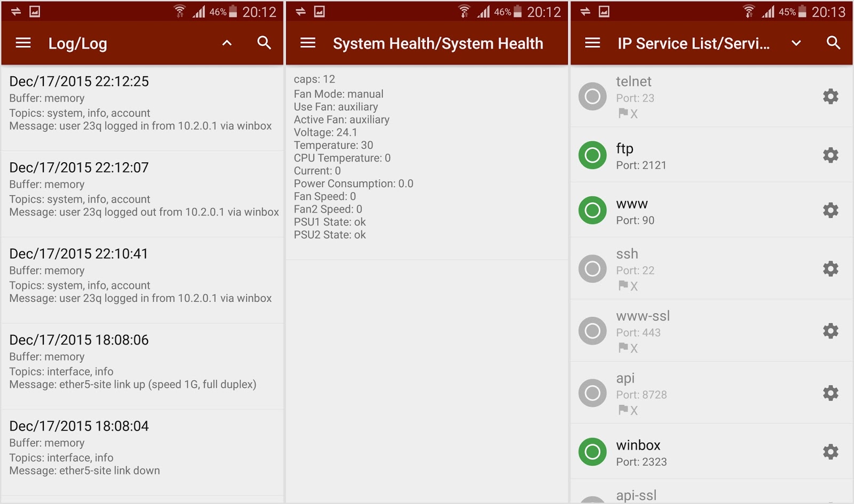Click the flag icon under api
Image resolution: width=854 pixels, height=504 pixels.
(x=623, y=410)
